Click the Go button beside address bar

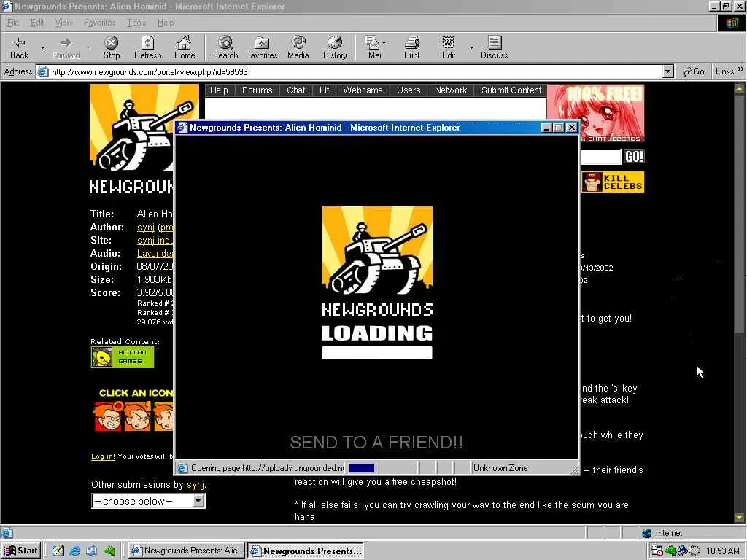(694, 71)
